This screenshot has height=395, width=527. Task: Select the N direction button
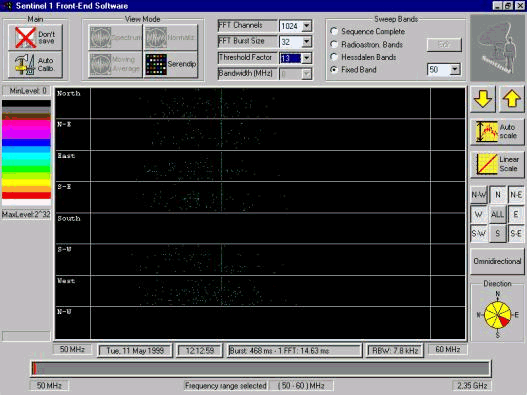coord(497,195)
